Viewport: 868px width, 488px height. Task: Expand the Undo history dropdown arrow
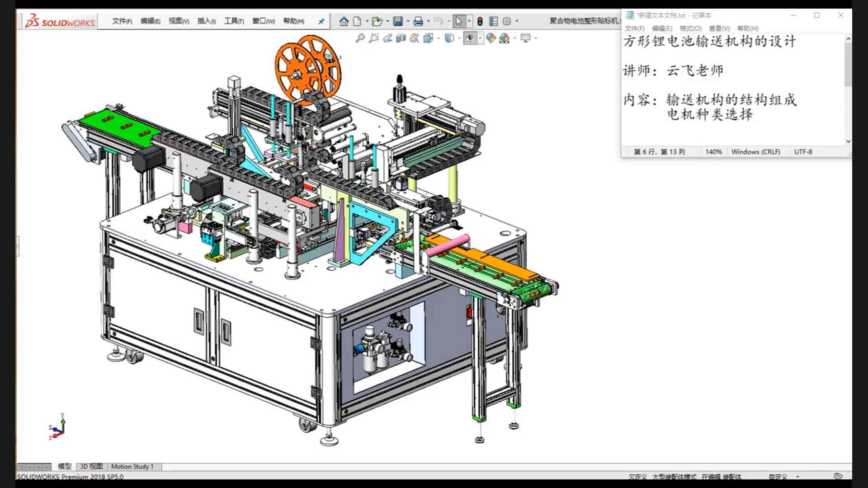click(448, 21)
